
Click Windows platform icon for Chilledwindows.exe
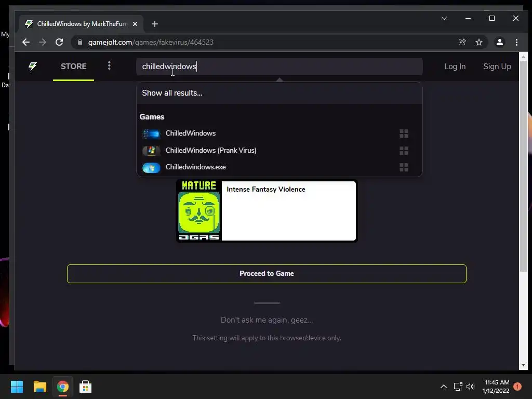tap(404, 167)
